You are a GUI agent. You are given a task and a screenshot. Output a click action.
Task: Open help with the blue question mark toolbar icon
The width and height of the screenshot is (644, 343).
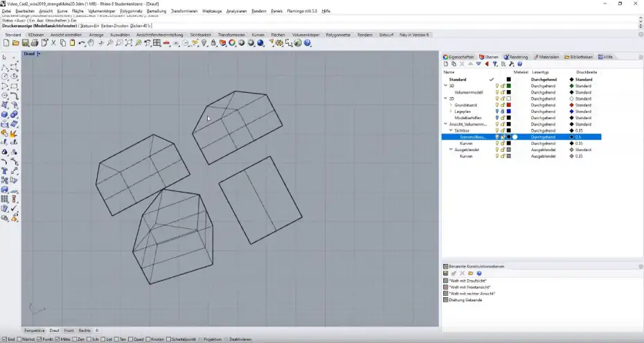coord(307,43)
